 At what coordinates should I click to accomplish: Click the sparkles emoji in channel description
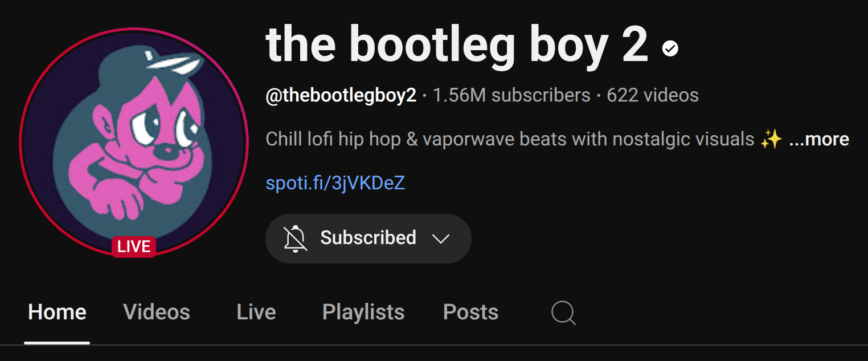[x=771, y=139]
